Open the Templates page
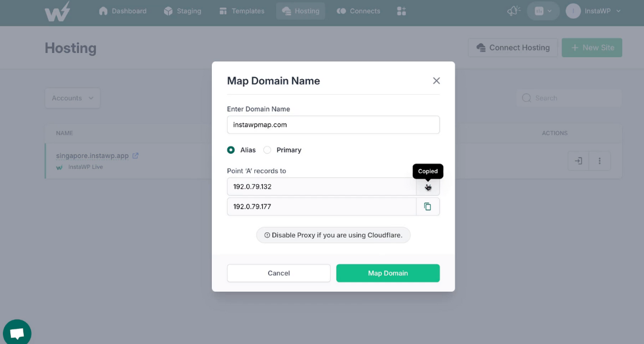This screenshot has height=344, width=644. 242,11
